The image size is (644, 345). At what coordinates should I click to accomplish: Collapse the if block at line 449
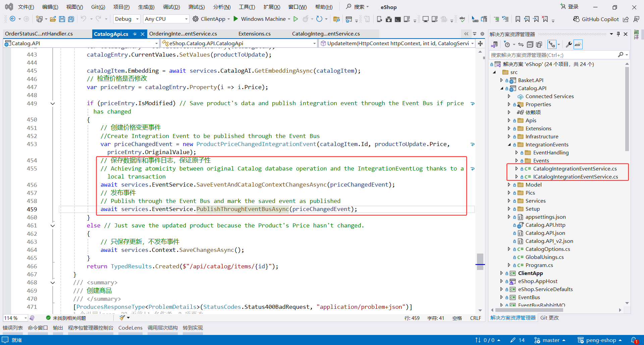tap(53, 103)
